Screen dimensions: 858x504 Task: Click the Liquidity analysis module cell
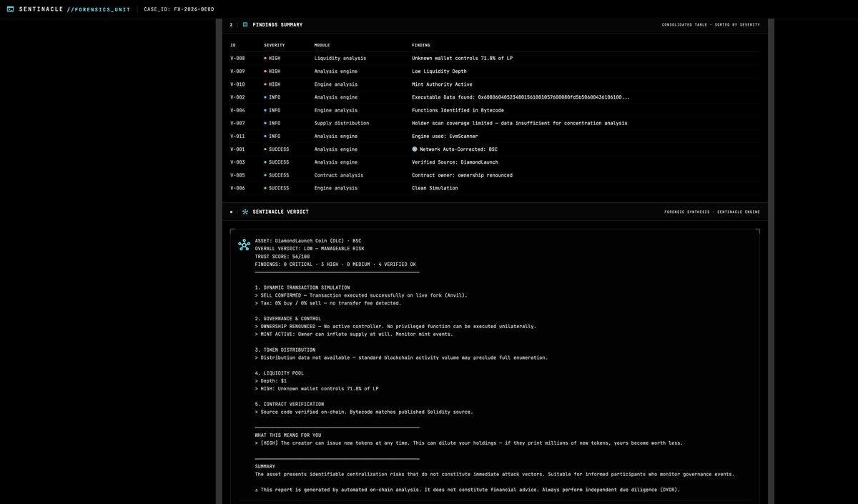[x=340, y=58]
